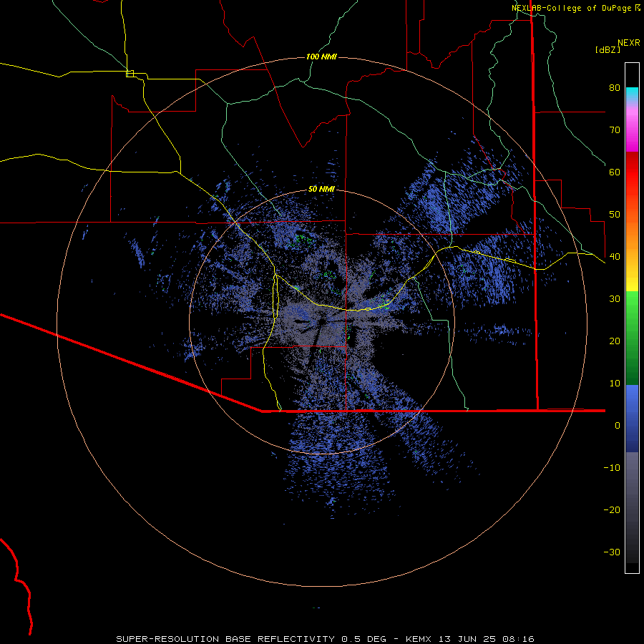Click the -30 value on the dBZ scale
Viewport: 644px width, 644px height.
612,552
